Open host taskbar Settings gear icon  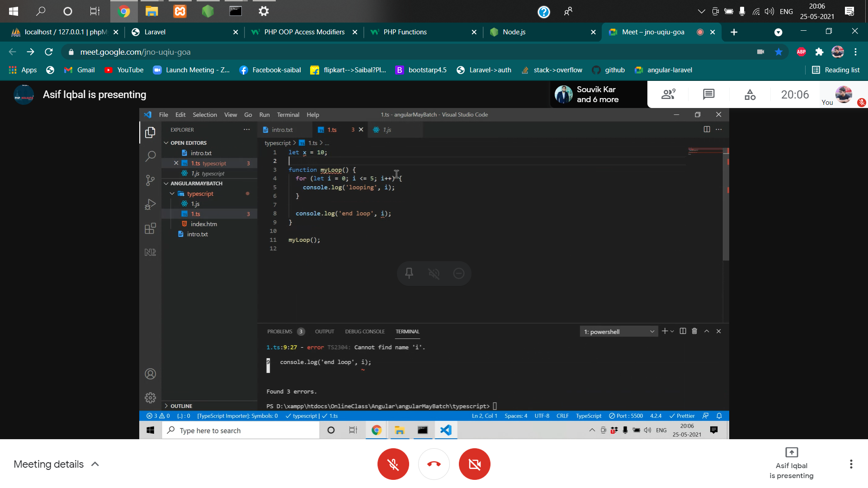(264, 11)
